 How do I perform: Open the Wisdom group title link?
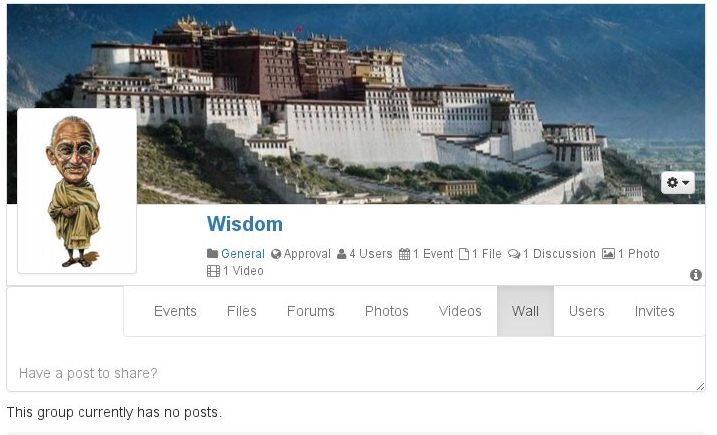[x=245, y=224]
